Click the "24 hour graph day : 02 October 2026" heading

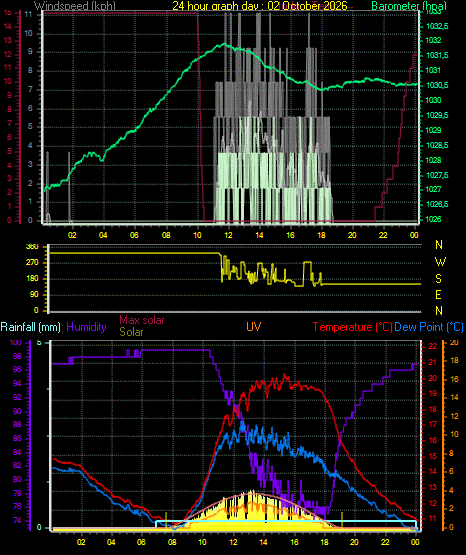260,6
